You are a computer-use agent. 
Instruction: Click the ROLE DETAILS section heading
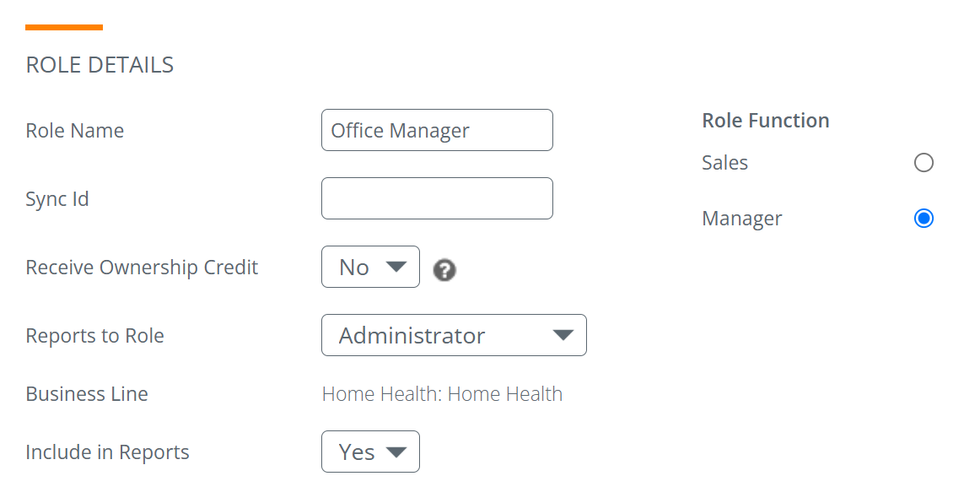(100, 65)
